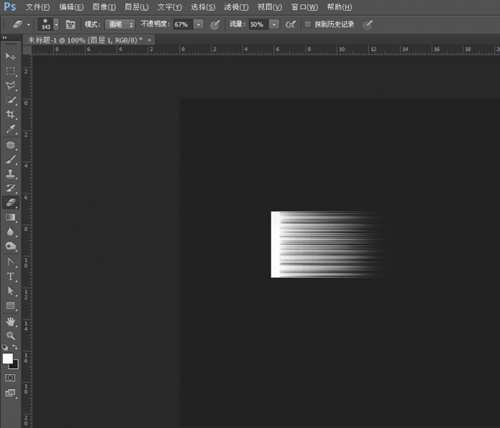Select the Move tool
This screenshot has height=428, width=500.
(x=11, y=56)
